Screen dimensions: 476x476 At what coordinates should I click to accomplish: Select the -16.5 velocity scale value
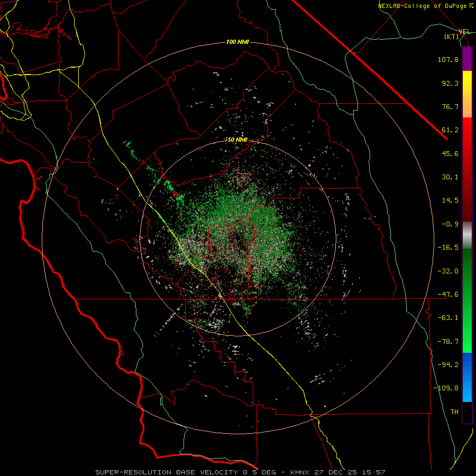[448, 248]
